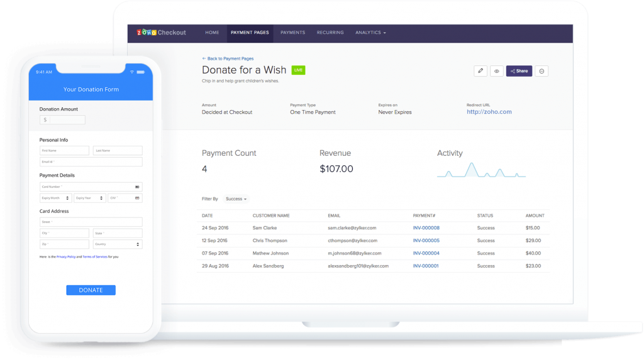Open the Terms of Services link

point(95,257)
